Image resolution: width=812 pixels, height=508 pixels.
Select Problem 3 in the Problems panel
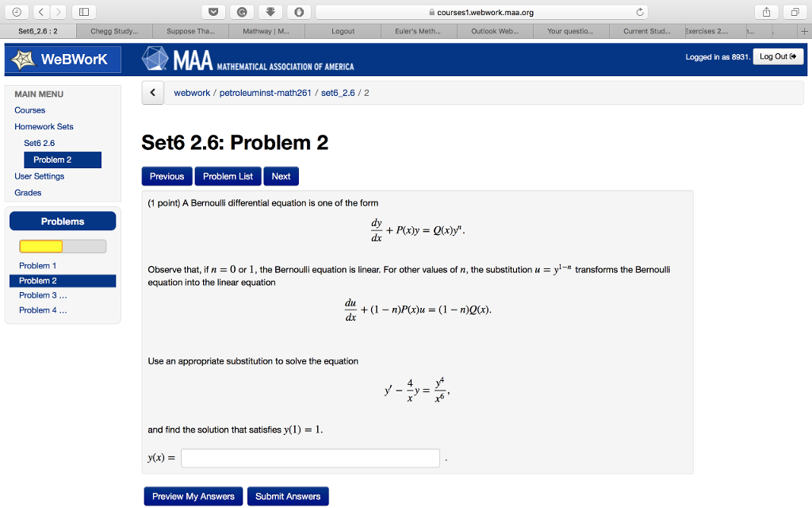(x=42, y=294)
